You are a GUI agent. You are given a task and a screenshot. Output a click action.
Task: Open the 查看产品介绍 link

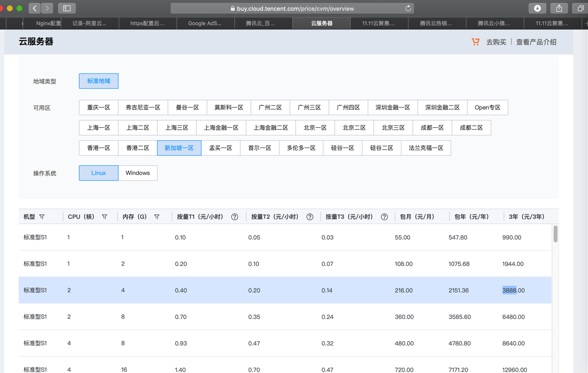536,42
